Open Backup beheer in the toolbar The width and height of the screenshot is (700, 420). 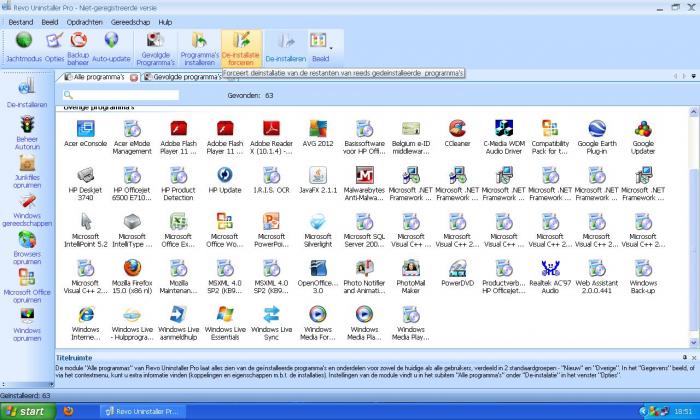[x=78, y=46]
